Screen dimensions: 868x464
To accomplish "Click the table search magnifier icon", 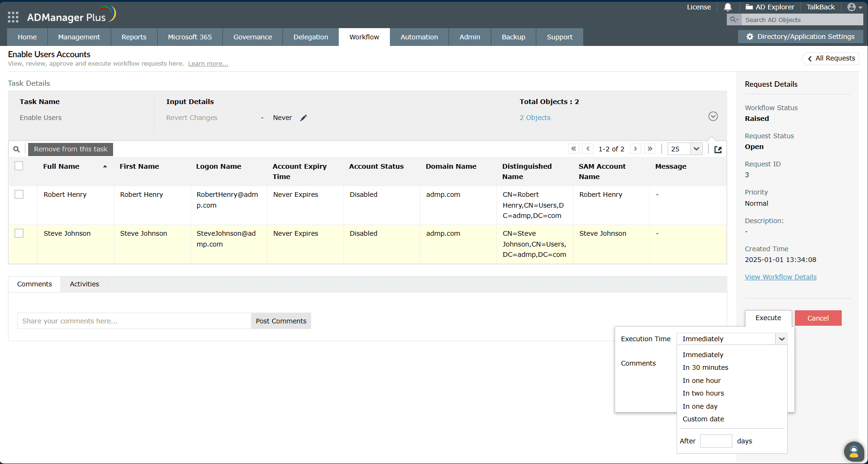I will click(16, 149).
